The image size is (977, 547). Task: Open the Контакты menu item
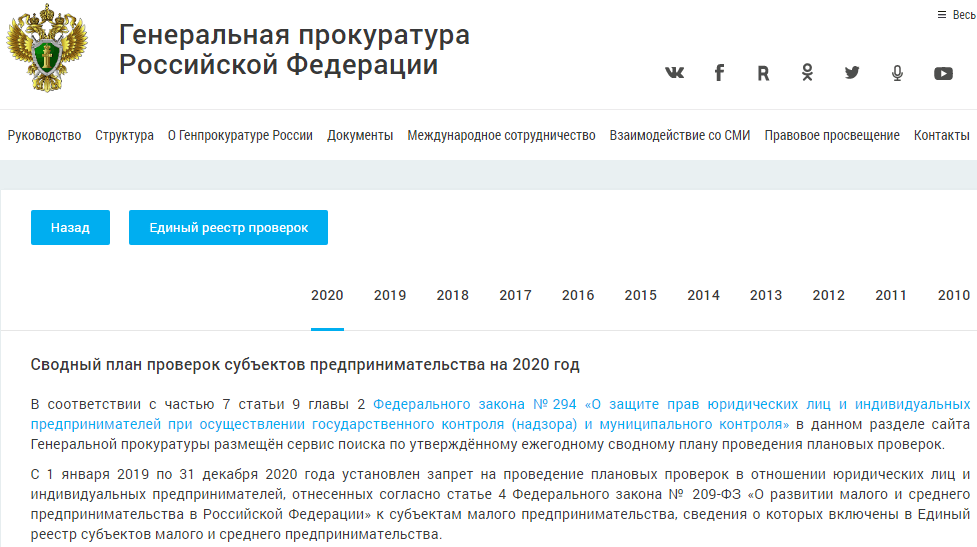(x=941, y=135)
